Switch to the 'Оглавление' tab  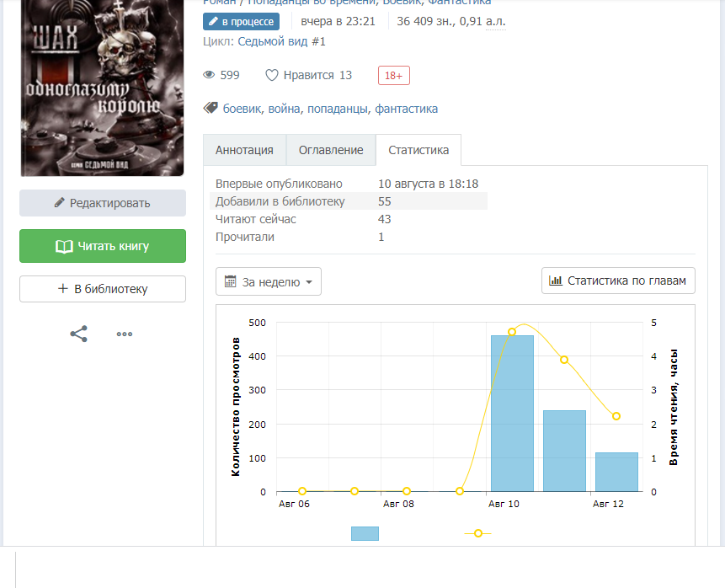[331, 150]
